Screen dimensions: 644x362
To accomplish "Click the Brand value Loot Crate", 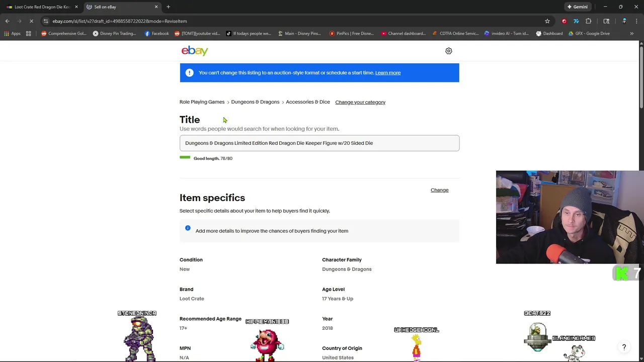I will 192,299.
